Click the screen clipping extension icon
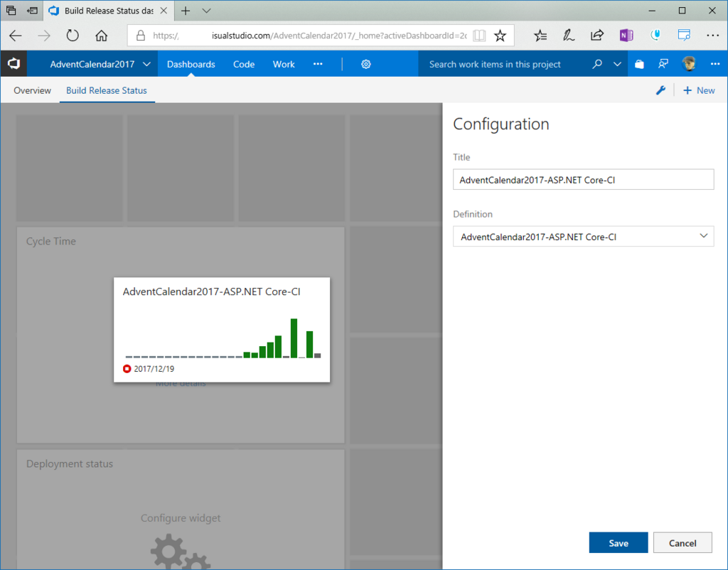This screenshot has width=728, height=570. point(684,36)
